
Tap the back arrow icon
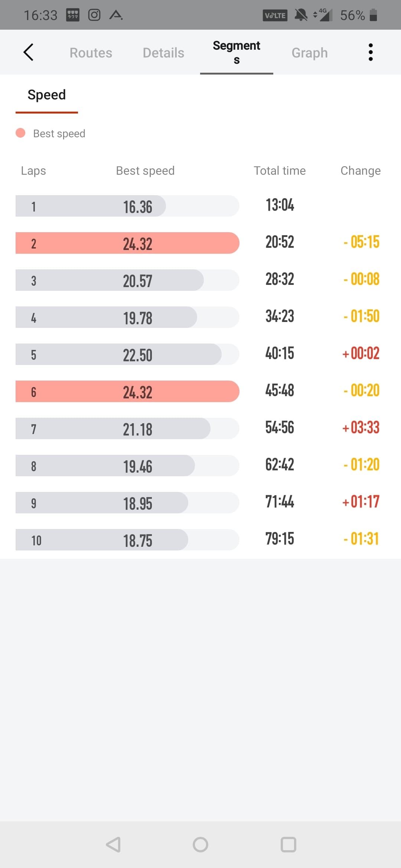coord(29,52)
